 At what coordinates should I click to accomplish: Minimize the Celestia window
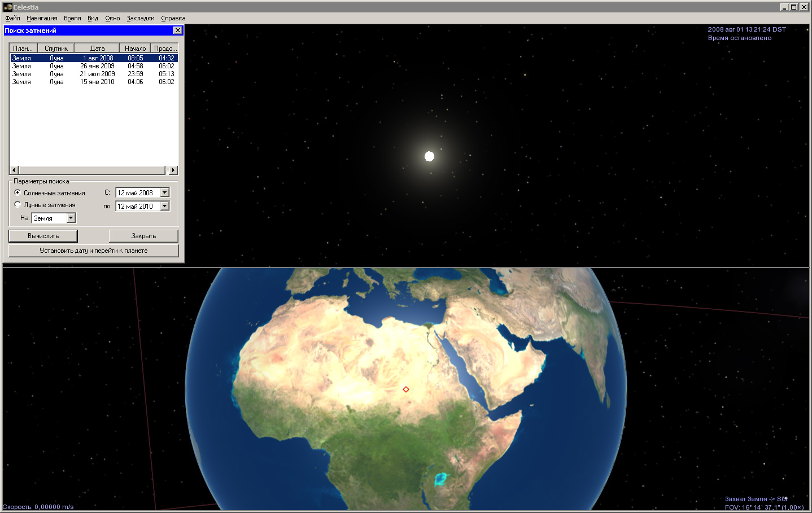pyautogui.click(x=784, y=7)
